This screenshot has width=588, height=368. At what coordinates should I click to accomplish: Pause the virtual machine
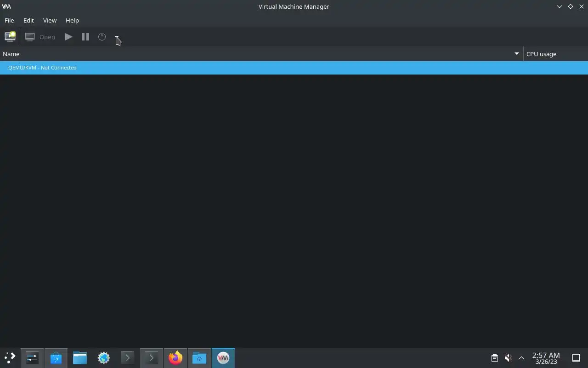tap(85, 37)
